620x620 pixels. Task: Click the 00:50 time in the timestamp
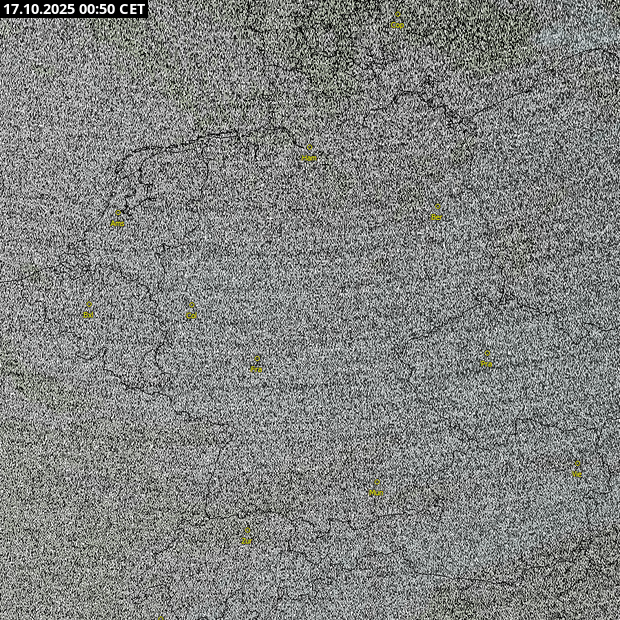click(x=93, y=9)
